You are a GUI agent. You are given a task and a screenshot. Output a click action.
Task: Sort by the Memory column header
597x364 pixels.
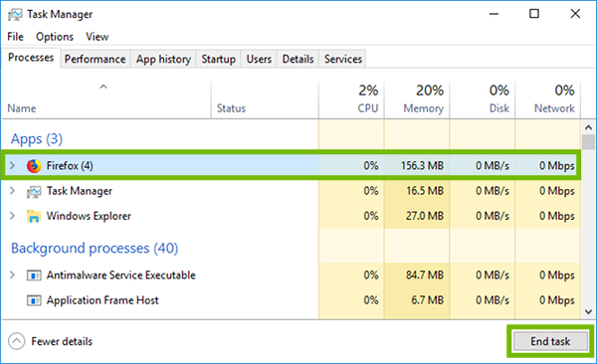pyautogui.click(x=417, y=100)
